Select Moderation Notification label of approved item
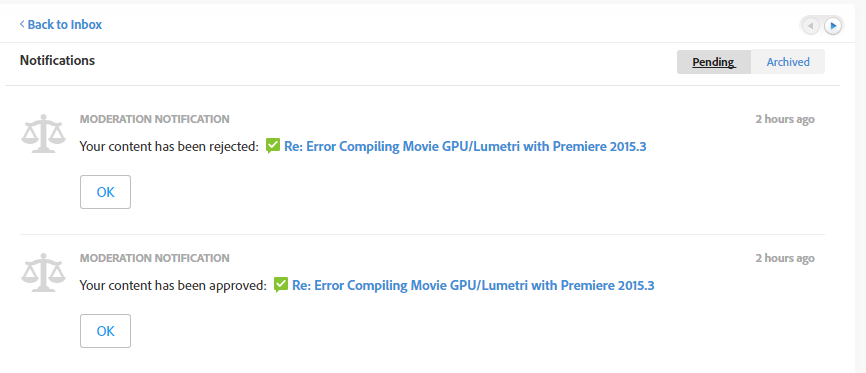The height and width of the screenshot is (373, 866). tap(155, 258)
